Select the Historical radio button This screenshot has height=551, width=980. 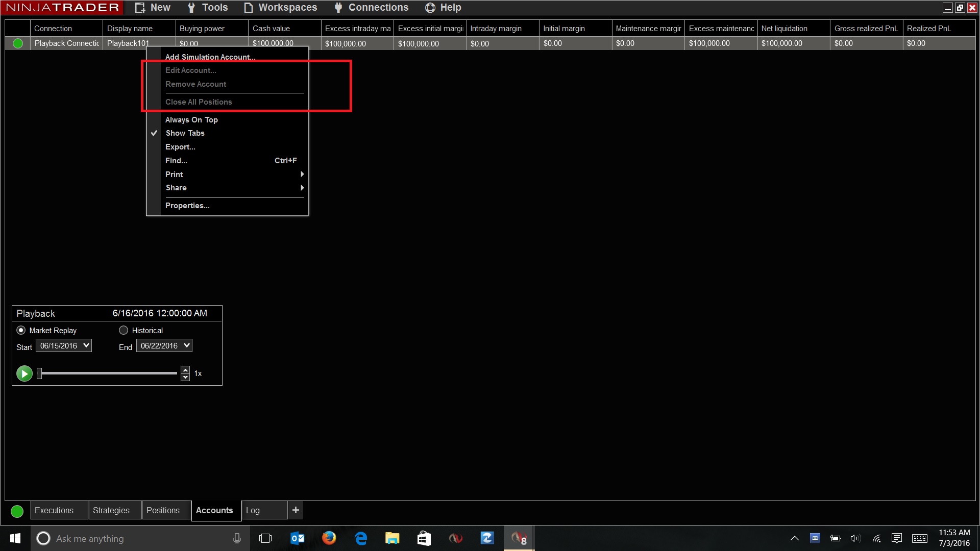click(x=124, y=330)
